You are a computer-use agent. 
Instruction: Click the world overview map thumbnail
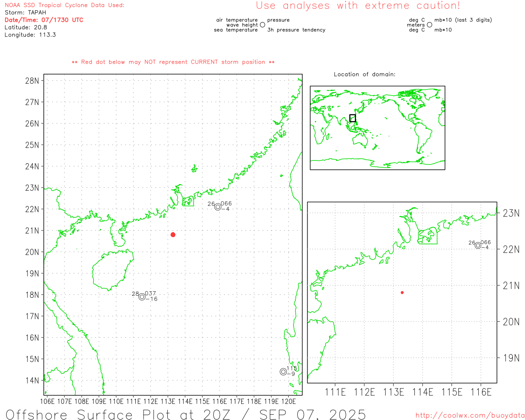[x=377, y=128]
